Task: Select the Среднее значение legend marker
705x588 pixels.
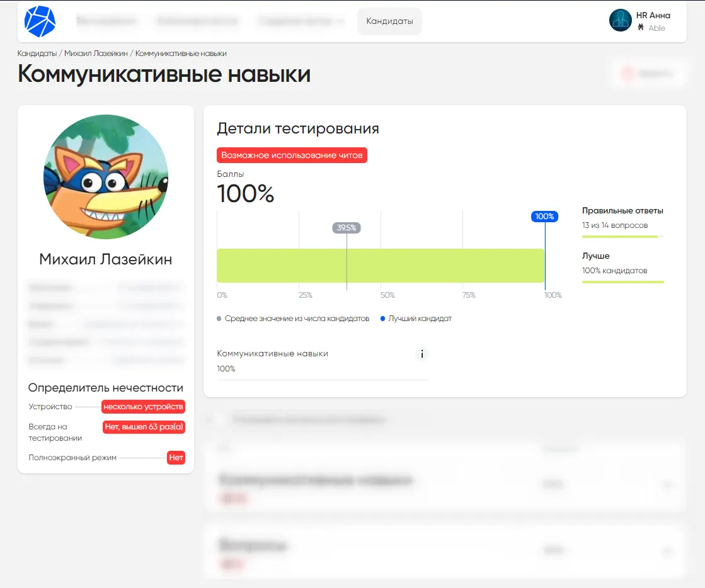Action: click(219, 319)
